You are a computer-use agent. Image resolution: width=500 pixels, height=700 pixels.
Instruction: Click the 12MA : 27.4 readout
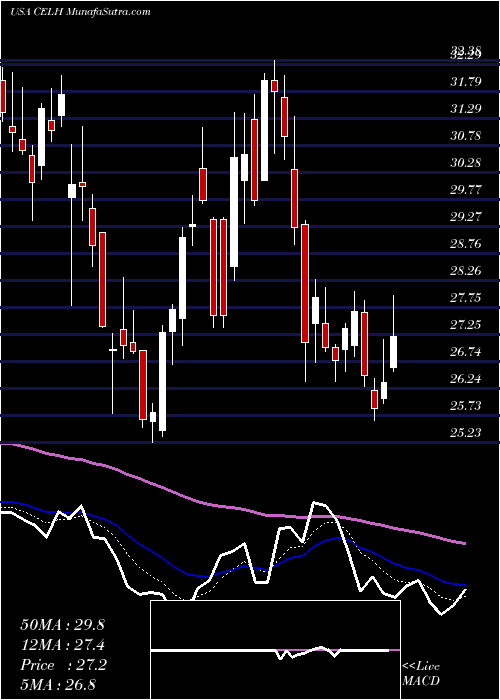coord(62,645)
